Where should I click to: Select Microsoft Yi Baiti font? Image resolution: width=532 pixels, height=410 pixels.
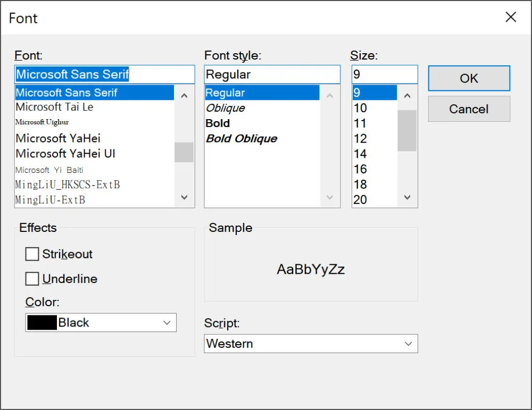click(95, 170)
